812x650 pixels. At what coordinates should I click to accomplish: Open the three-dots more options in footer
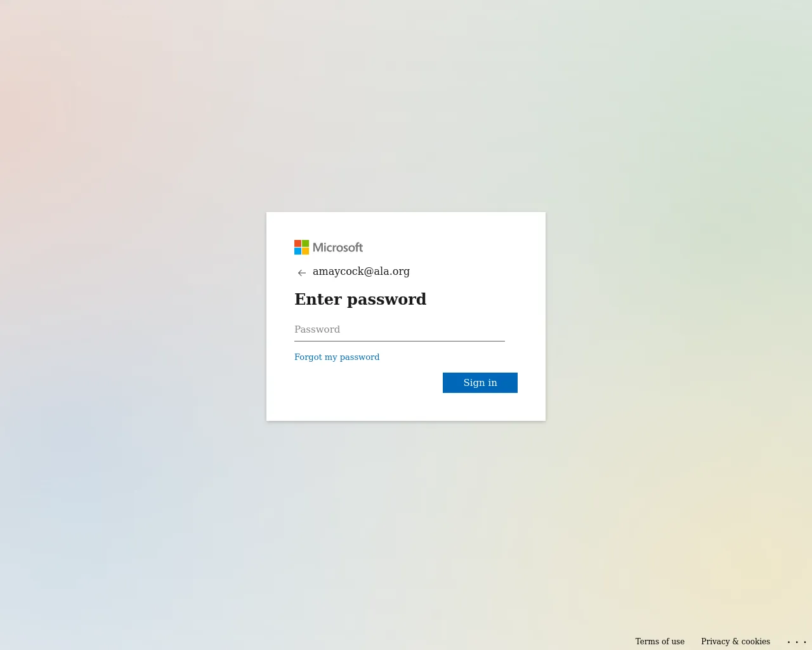[797, 642]
